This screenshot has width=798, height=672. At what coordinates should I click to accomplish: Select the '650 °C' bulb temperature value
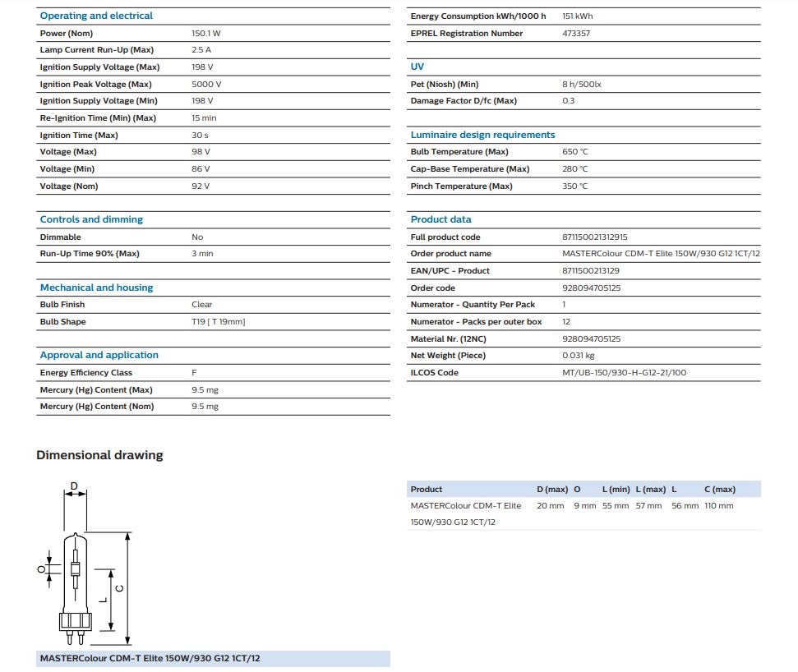[575, 152]
